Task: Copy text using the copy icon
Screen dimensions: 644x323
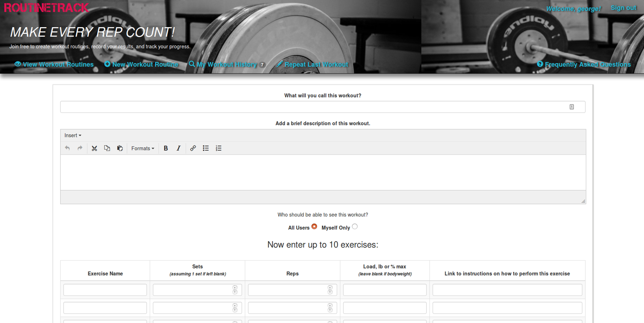Action: [x=107, y=148]
